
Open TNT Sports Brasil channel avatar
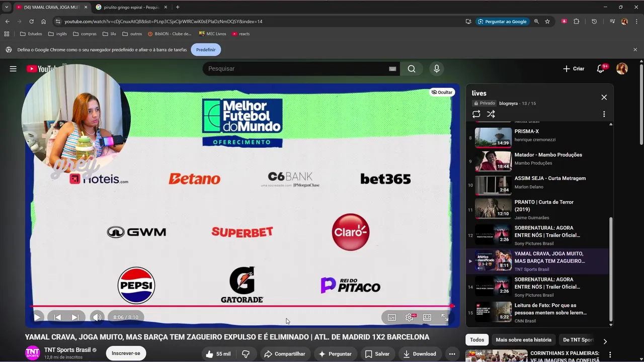pyautogui.click(x=32, y=353)
